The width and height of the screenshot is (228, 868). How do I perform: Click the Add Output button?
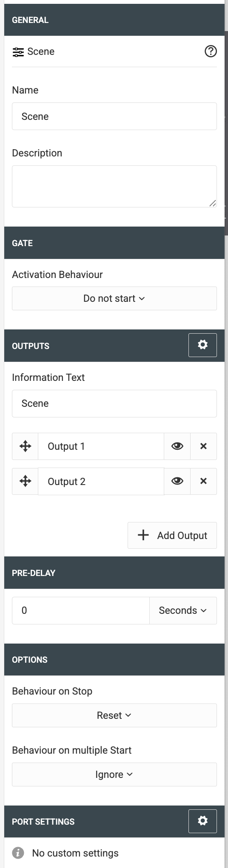(x=172, y=535)
